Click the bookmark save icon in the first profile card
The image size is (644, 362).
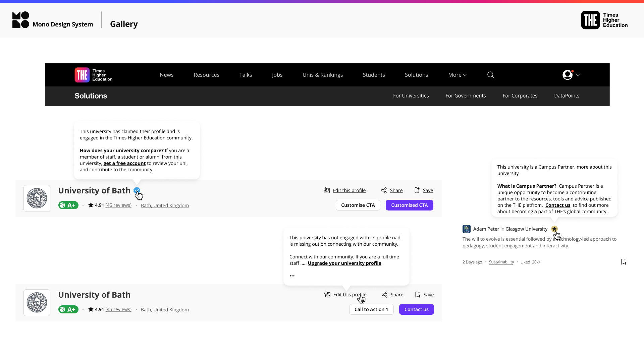pyautogui.click(x=417, y=190)
